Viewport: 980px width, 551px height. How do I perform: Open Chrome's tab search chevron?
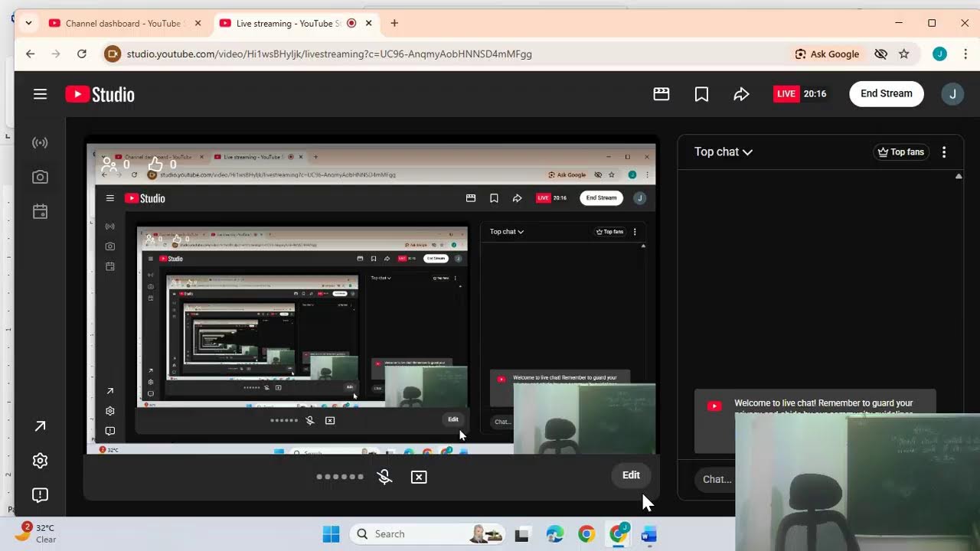28,23
